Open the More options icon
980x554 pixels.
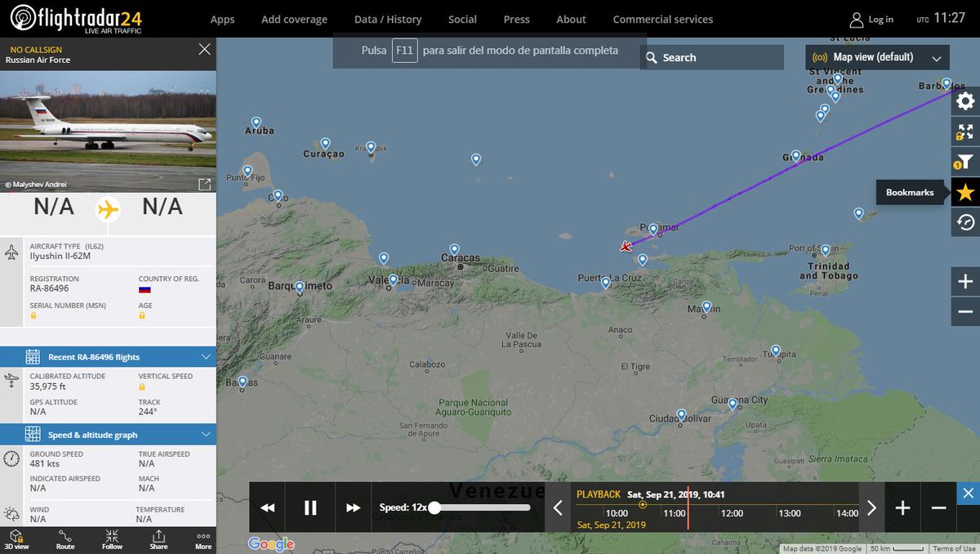pyautogui.click(x=203, y=539)
